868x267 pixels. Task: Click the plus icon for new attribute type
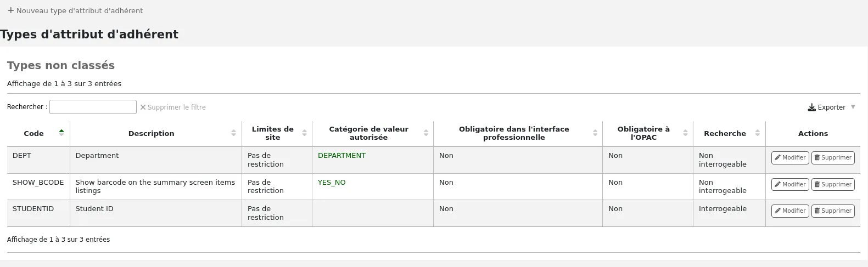coord(10,10)
